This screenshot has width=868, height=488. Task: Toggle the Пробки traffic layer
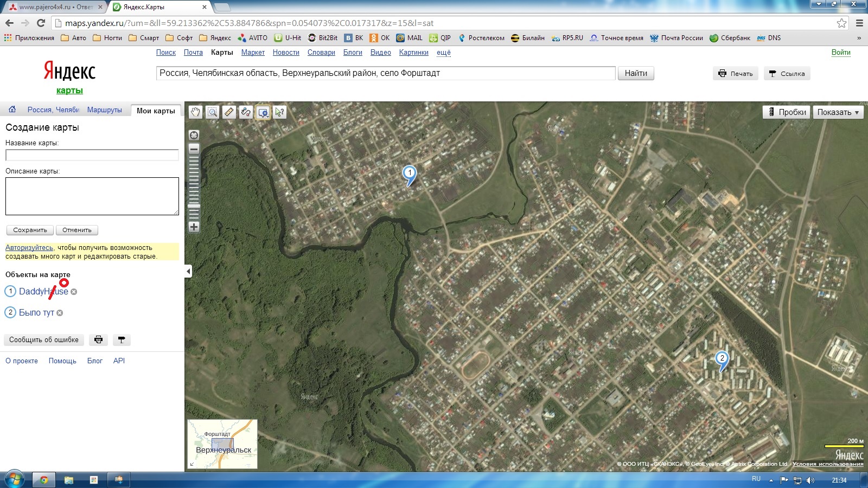[x=786, y=112]
